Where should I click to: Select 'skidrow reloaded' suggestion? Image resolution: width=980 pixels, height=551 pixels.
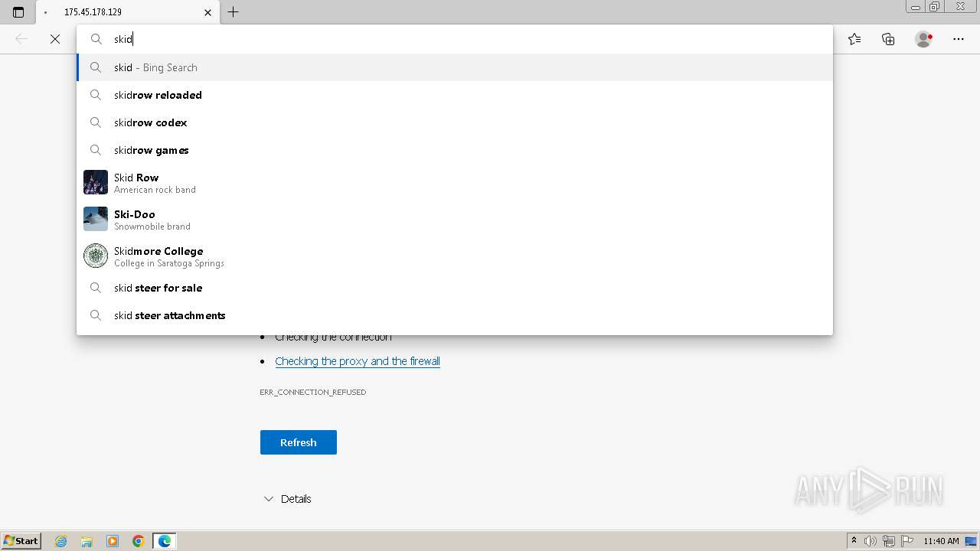tap(455, 95)
